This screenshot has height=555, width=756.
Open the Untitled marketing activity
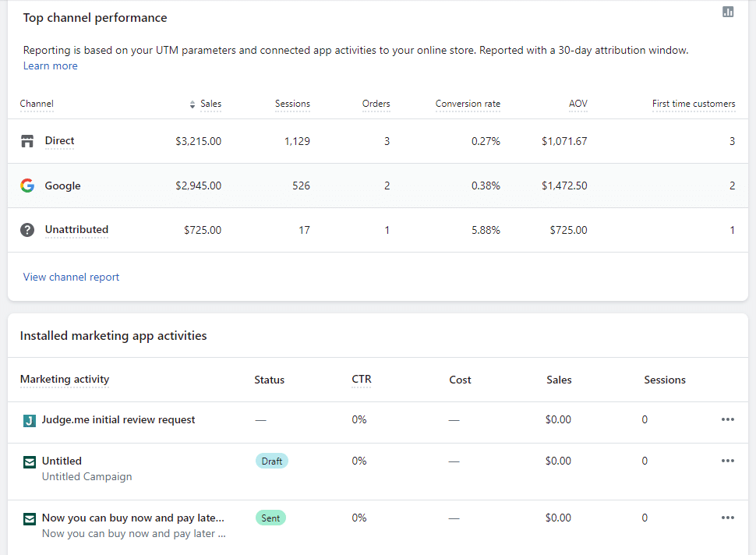[x=62, y=461]
